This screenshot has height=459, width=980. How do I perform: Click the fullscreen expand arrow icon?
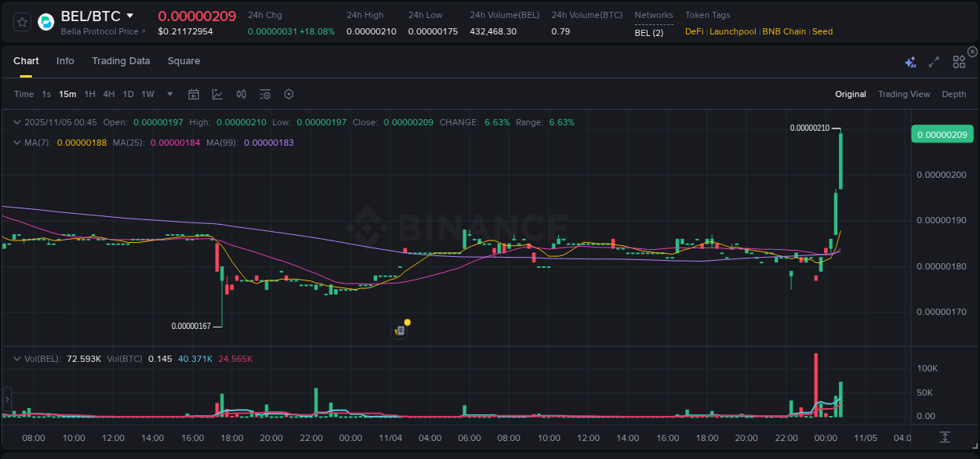pyautogui.click(x=934, y=60)
